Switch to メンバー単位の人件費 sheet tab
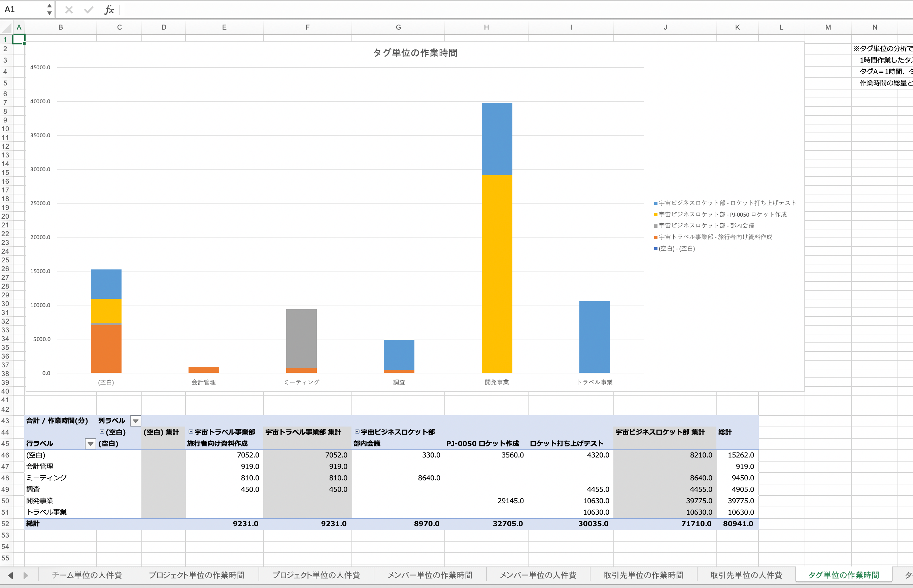This screenshot has width=913, height=588. pos(538,575)
